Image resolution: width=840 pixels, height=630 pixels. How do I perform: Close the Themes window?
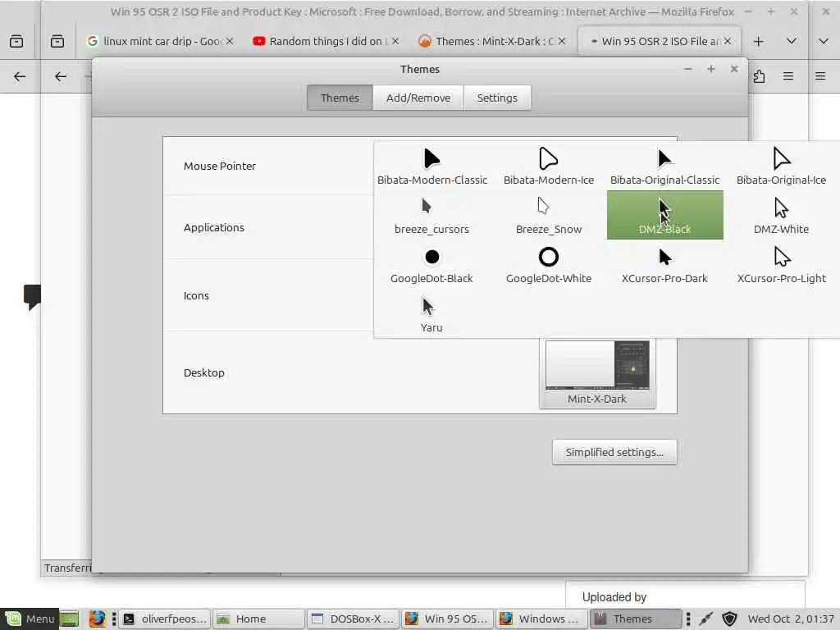pos(734,69)
